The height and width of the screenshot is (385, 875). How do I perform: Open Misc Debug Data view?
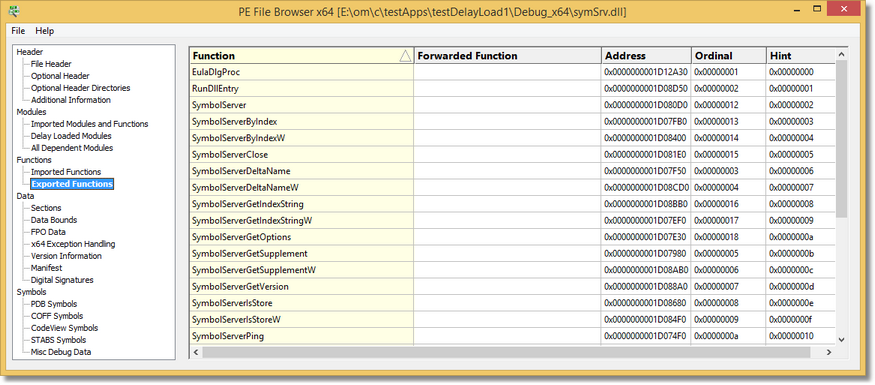[x=61, y=352]
